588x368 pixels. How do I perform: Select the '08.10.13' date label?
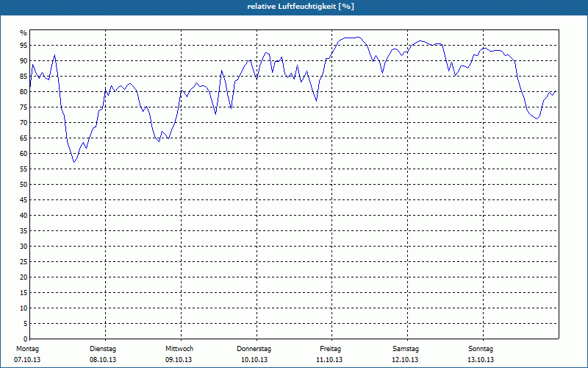click(x=103, y=360)
